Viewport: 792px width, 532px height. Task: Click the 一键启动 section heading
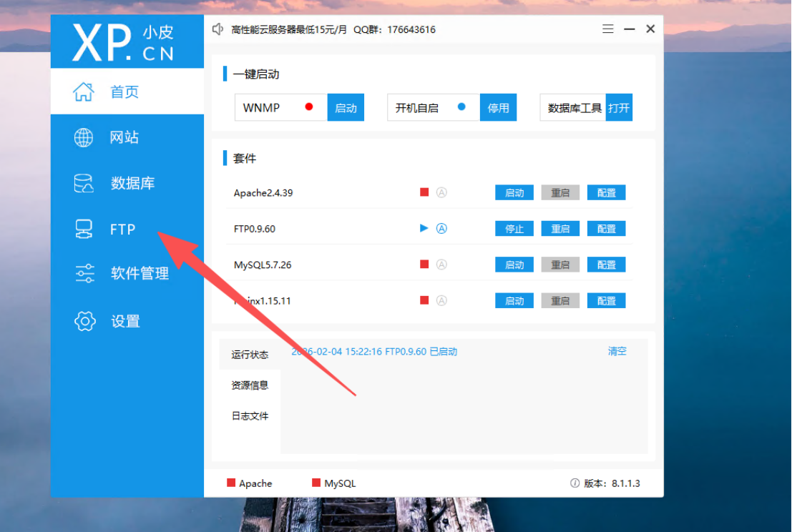pos(256,74)
